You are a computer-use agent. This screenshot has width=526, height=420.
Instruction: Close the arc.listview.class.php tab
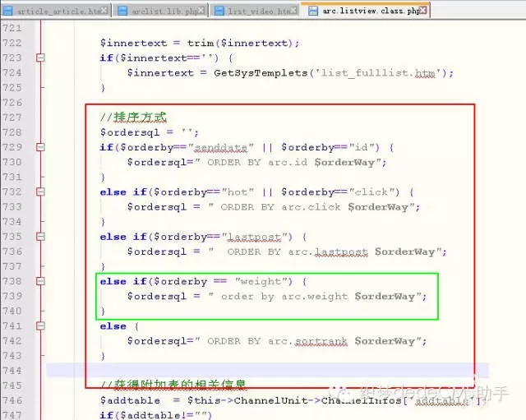click(424, 11)
